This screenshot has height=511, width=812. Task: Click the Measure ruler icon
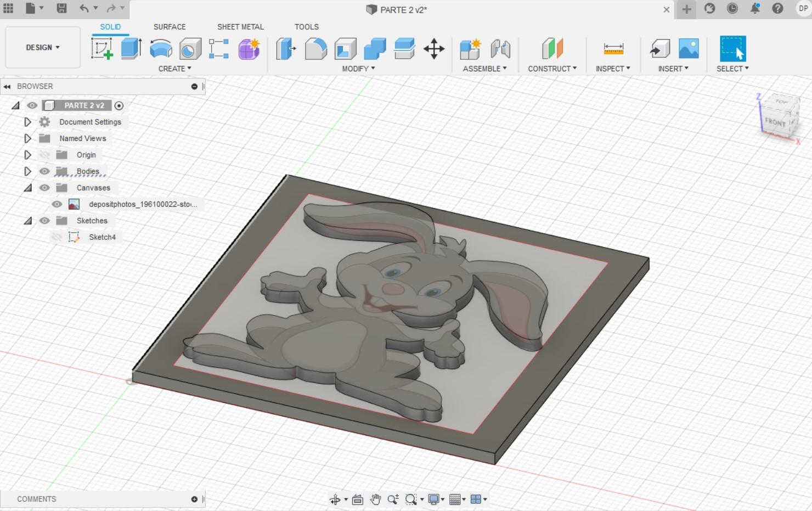[x=613, y=48]
